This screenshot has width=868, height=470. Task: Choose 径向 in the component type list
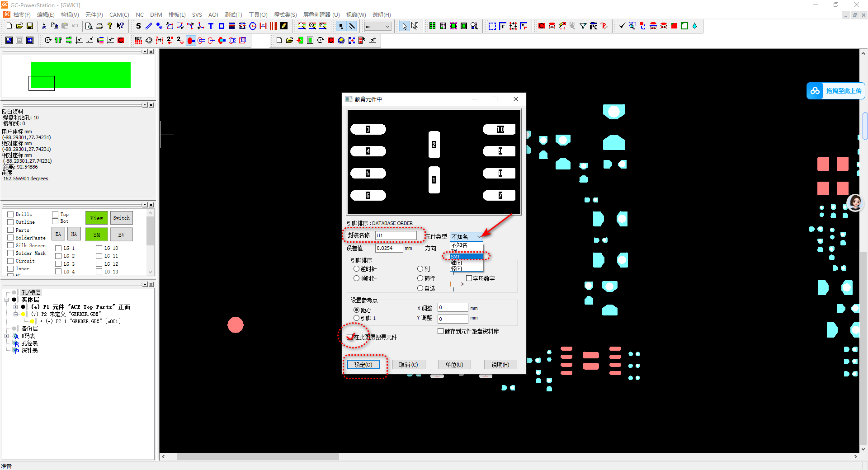[x=467, y=268]
